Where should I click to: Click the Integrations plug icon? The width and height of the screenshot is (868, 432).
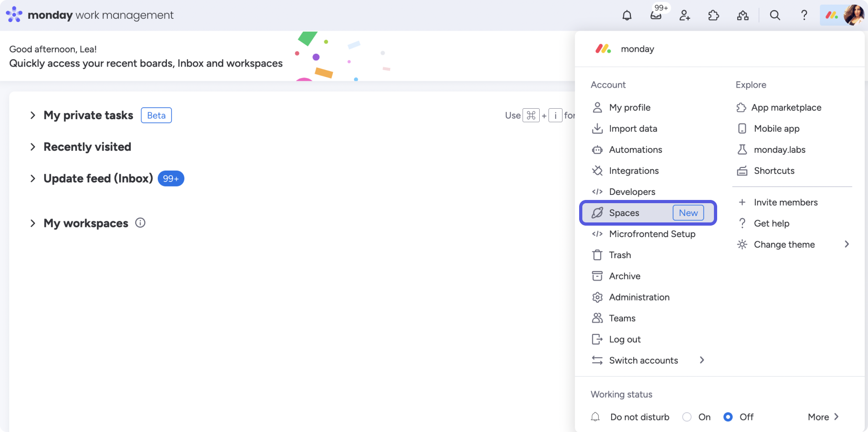tap(597, 171)
